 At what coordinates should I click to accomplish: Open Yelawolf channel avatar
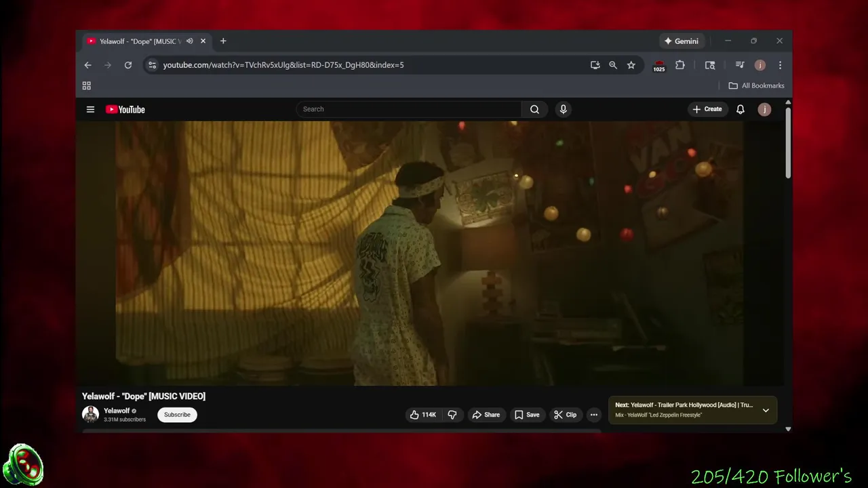tap(90, 414)
